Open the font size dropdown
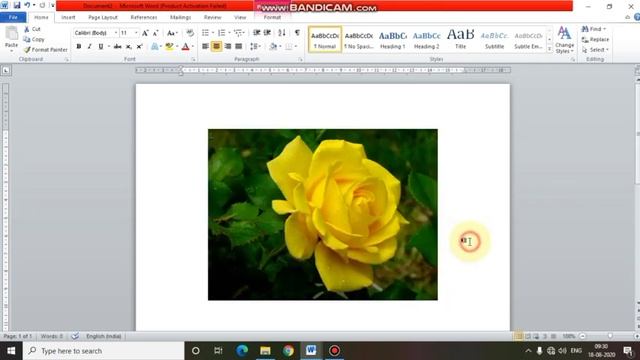Viewport: 640px width, 360px height. (x=136, y=33)
